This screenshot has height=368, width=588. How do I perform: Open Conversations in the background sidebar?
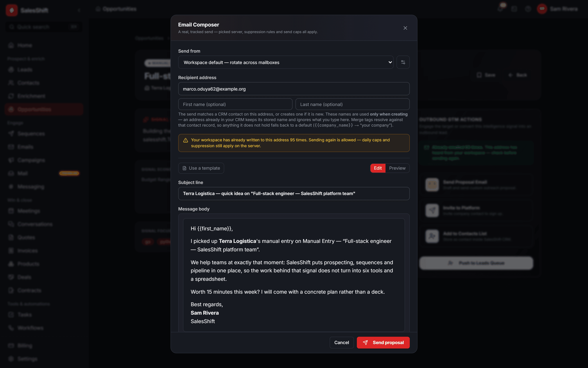pos(44,224)
